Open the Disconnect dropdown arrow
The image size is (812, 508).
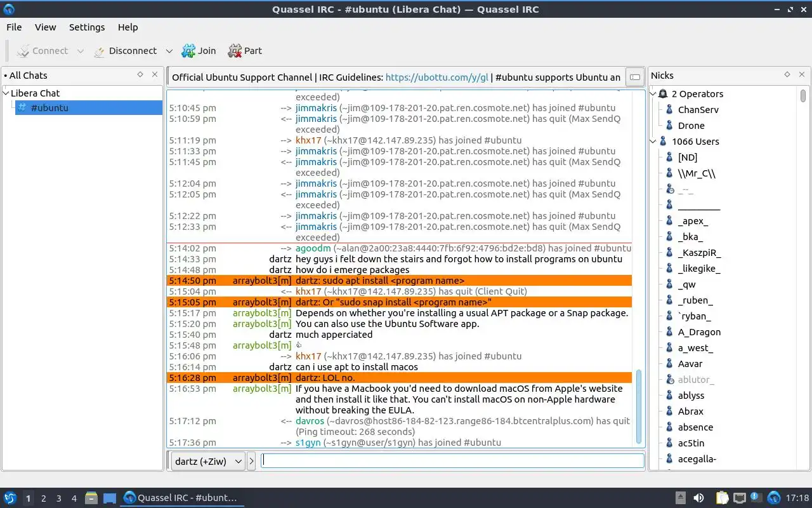coord(169,51)
